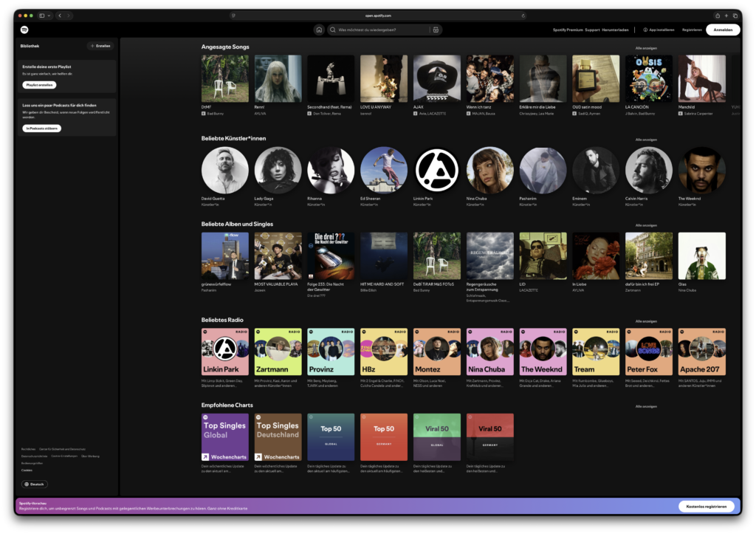Click the browser back arrow
Viewport: 756px width, 534px height.
coord(60,16)
